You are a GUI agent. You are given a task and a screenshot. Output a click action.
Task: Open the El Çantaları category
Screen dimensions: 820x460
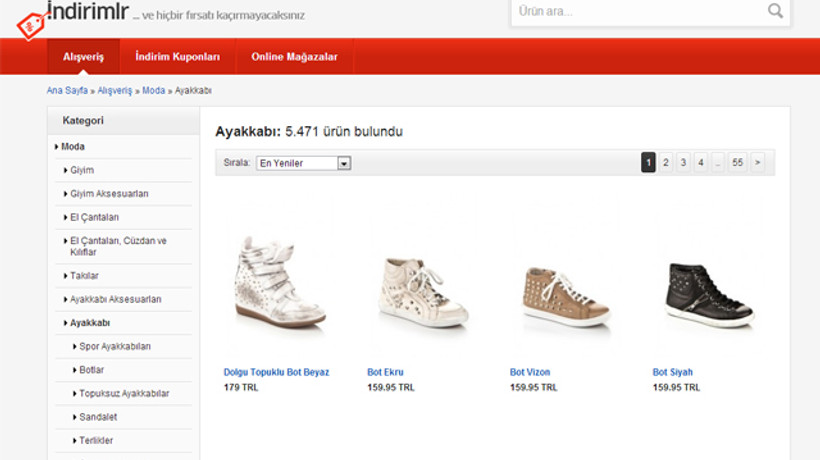(94, 217)
